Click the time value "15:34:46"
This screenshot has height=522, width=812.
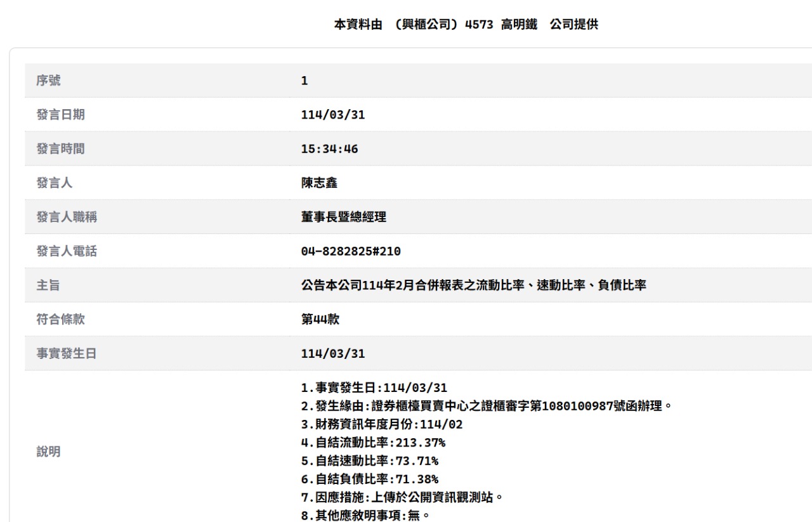click(x=329, y=149)
